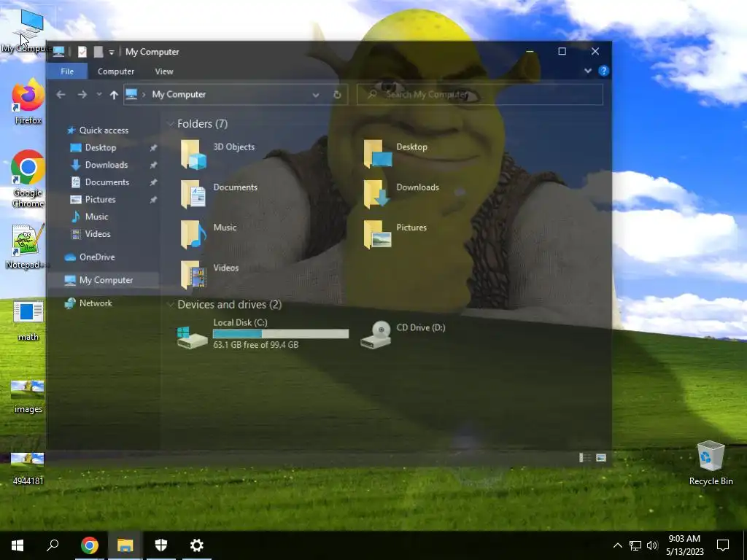
Task: Open the Videos folder icon in main pane
Action: click(193, 275)
